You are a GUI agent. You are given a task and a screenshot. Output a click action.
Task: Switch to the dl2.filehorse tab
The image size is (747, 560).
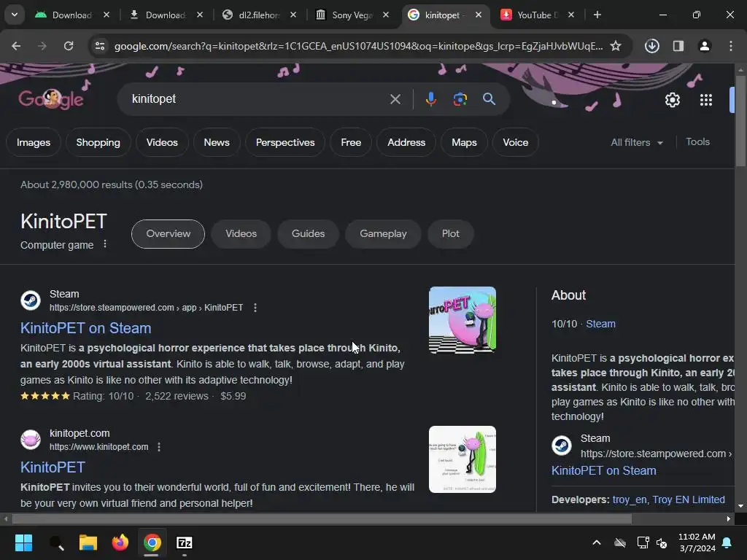(x=258, y=15)
